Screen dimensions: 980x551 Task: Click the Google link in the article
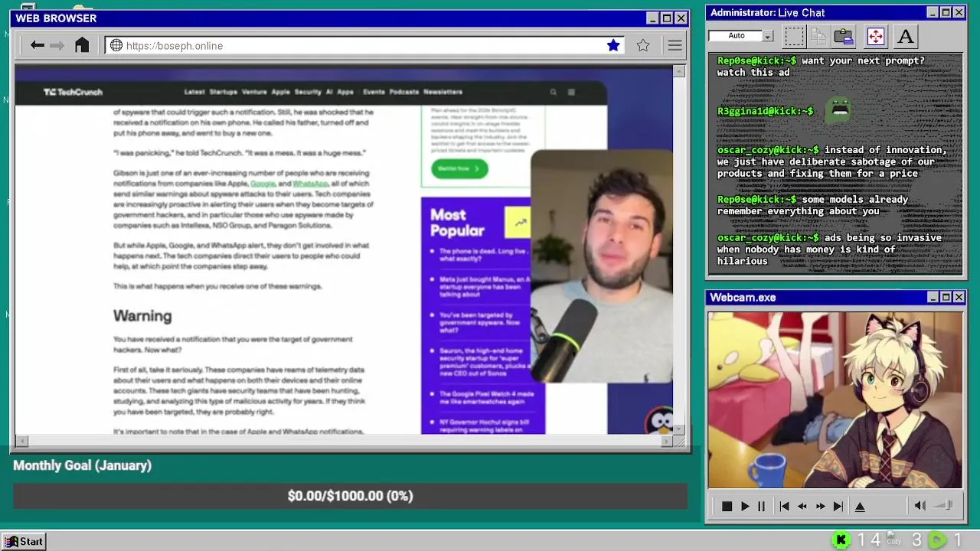pos(263,184)
